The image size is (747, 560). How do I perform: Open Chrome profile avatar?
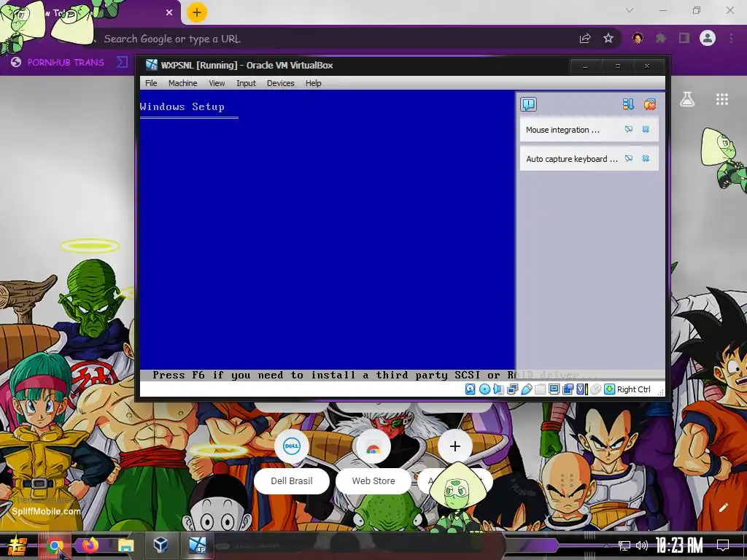point(708,38)
